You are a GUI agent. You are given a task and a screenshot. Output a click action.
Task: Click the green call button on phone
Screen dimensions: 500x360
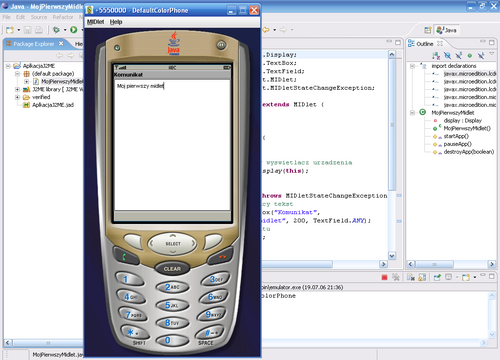click(x=125, y=256)
